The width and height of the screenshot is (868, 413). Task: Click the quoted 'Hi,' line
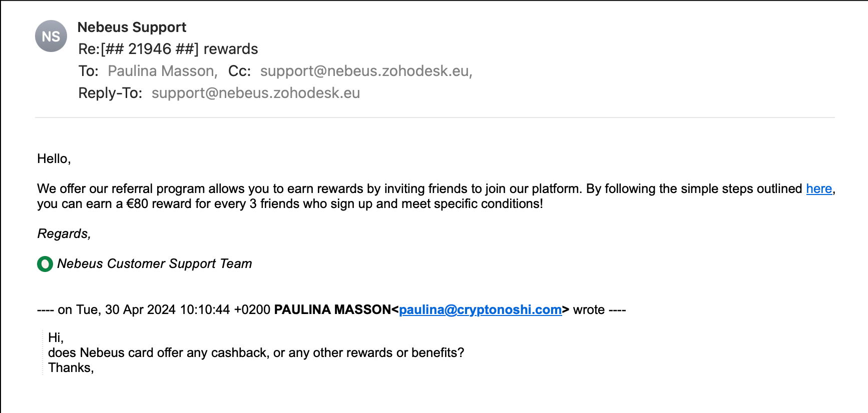(x=56, y=337)
